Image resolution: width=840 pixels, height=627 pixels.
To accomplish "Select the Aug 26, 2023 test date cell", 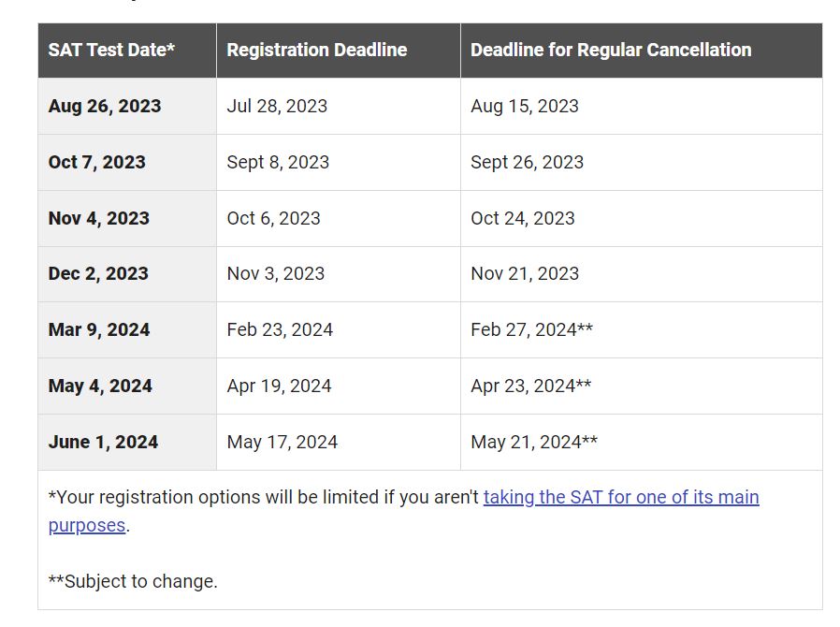I will pyautogui.click(x=127, y=106).
